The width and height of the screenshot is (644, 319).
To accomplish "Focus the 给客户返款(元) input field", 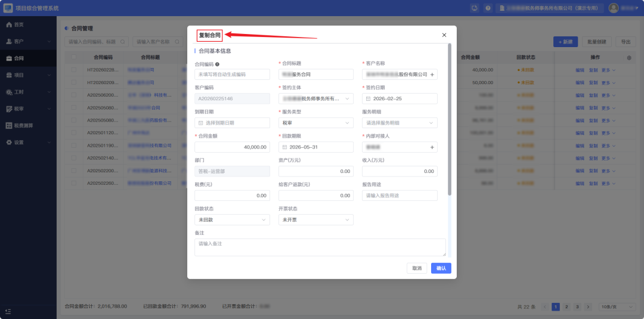I will pyautogui.click(x=316, y=196).
